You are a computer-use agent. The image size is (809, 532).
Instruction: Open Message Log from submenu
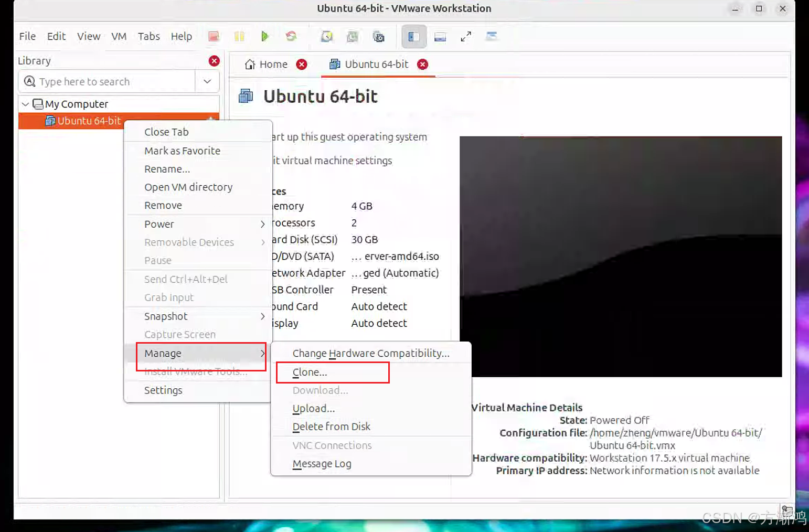pyautogui.click(x=371, y=464)
